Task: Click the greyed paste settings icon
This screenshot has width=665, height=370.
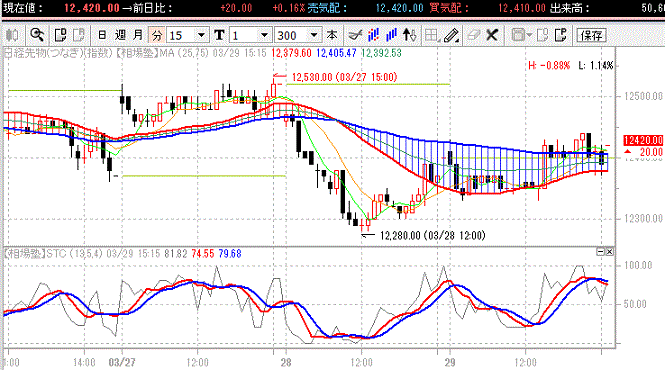Action: coord(79,35)
